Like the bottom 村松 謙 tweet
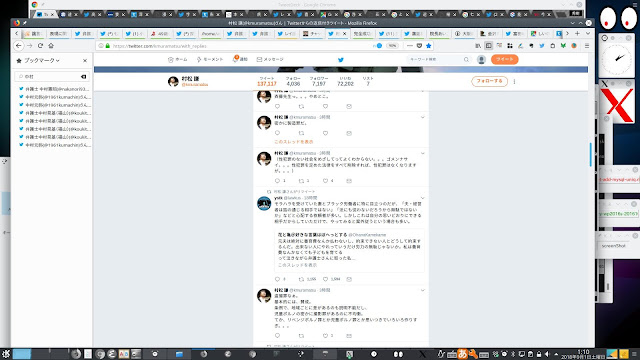 [325, 336]
